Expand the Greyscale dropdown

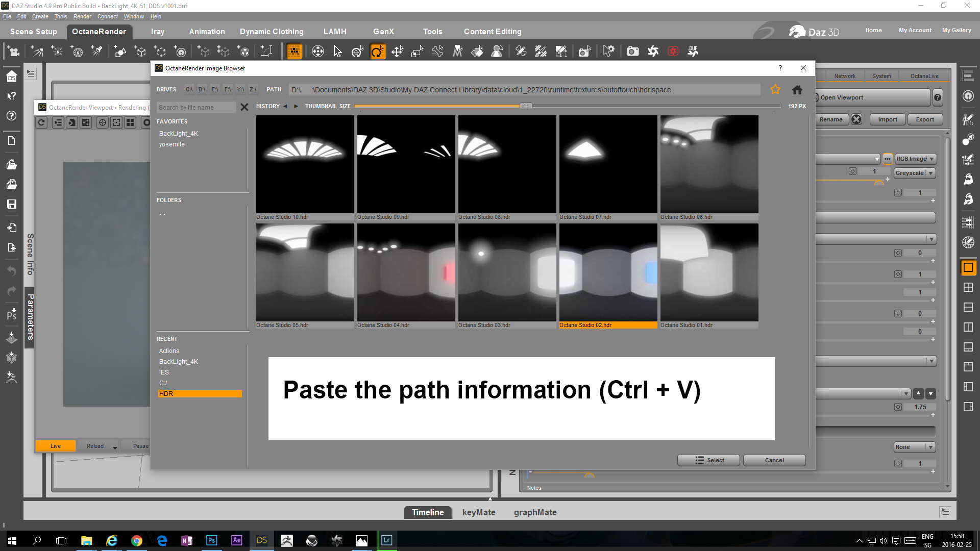(914, 173)
